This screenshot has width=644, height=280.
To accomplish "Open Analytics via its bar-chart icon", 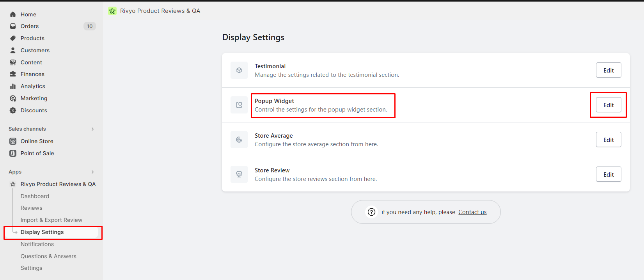I will tap(12, 86).
